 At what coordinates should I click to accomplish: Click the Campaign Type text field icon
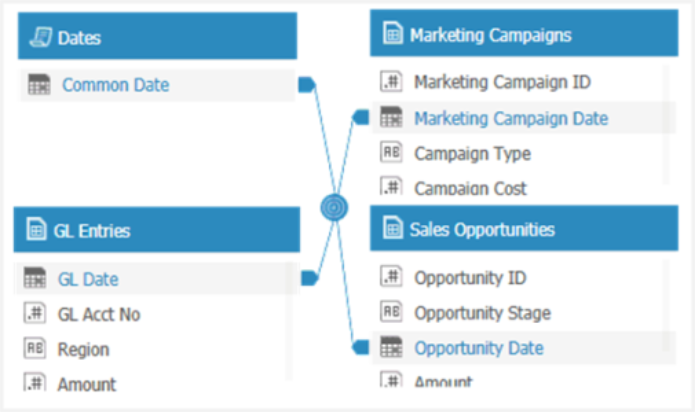coord(391,152)
